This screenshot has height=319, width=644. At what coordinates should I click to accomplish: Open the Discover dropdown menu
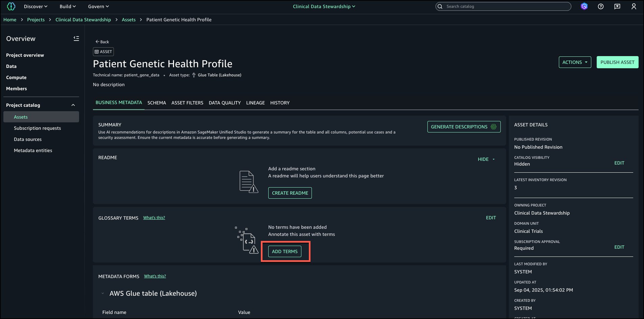coord(35,6)
